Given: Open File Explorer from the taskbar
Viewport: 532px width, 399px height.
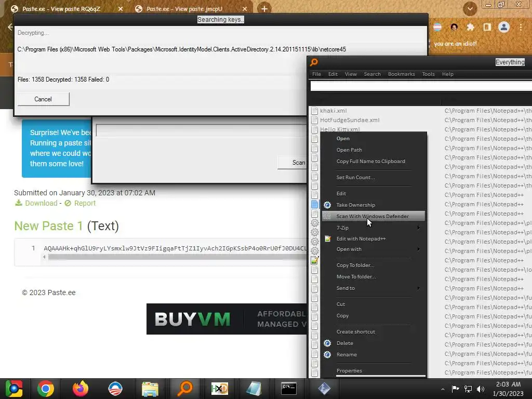Looking at the screenshot, I should pos(150,389).
